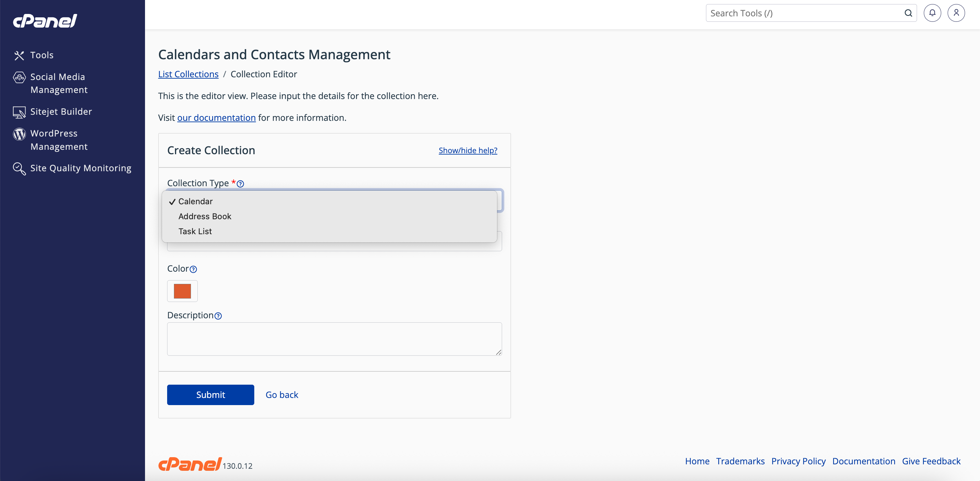Open the List Collections breadcrumb link
The height and width of the screenshot is (481, 980).
tap(188, 74)
